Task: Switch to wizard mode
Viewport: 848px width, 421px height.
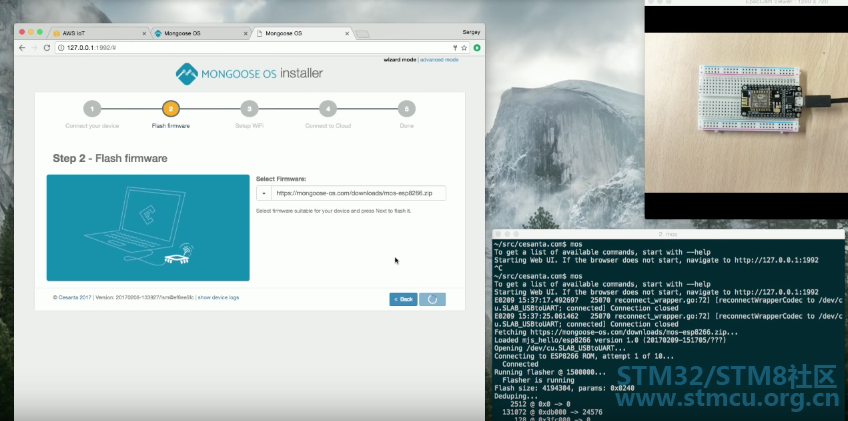Action: [x=400, y=60]
